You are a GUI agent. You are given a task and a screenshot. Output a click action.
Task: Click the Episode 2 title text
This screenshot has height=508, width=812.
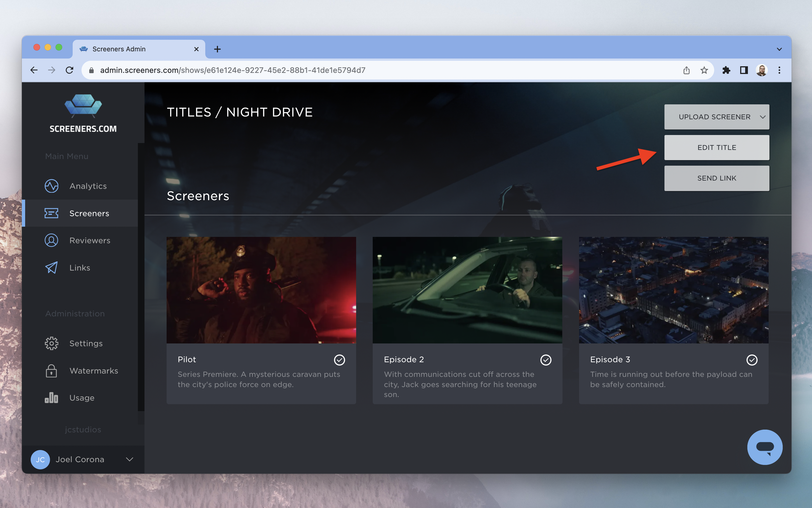(404, 359)
